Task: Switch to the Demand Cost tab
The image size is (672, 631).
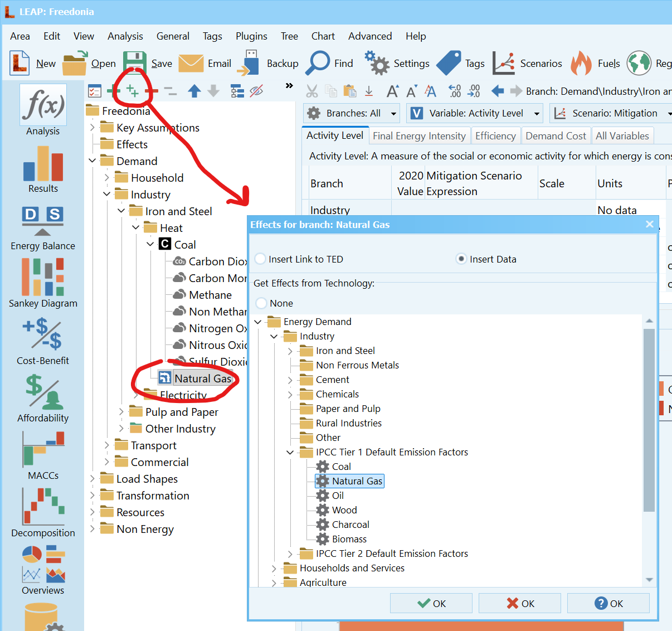Action: 556,136
